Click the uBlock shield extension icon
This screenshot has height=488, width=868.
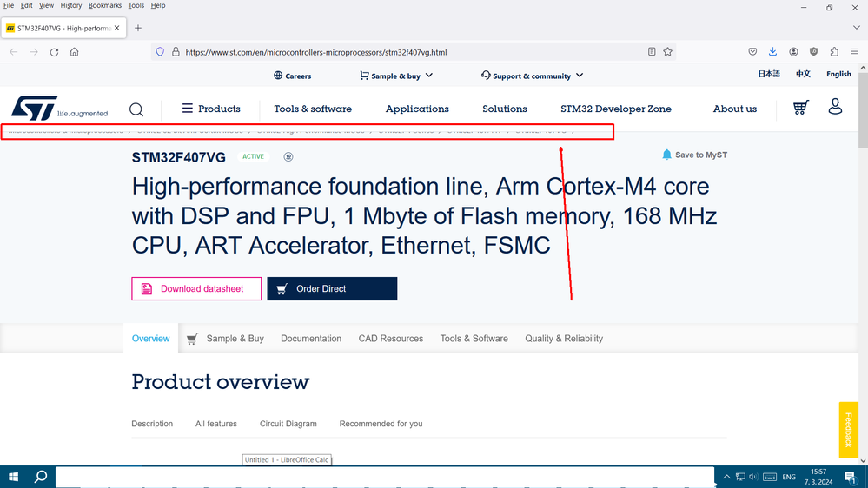[814, 52]
